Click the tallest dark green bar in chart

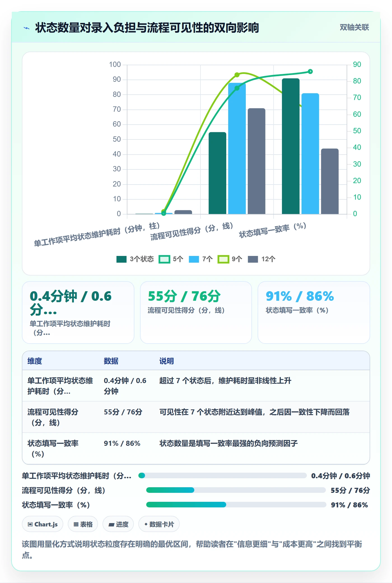click(x=291, y=146)
